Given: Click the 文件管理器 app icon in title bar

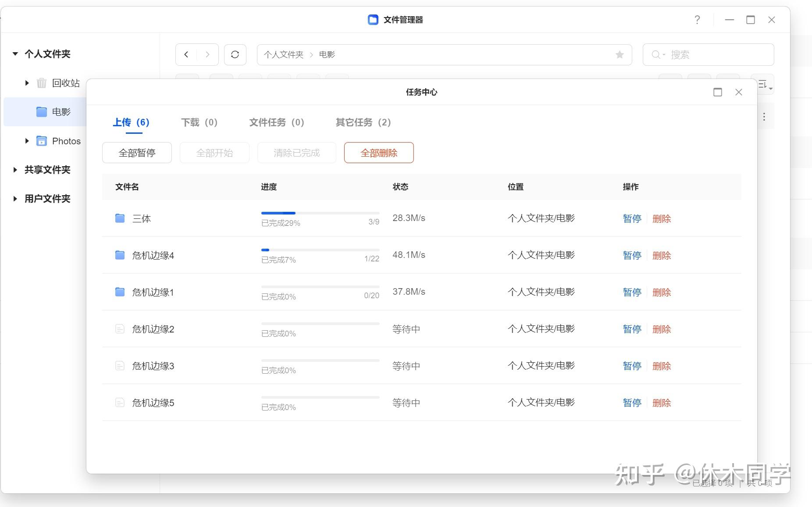Looking at the screenshot, I should (373, 20).
